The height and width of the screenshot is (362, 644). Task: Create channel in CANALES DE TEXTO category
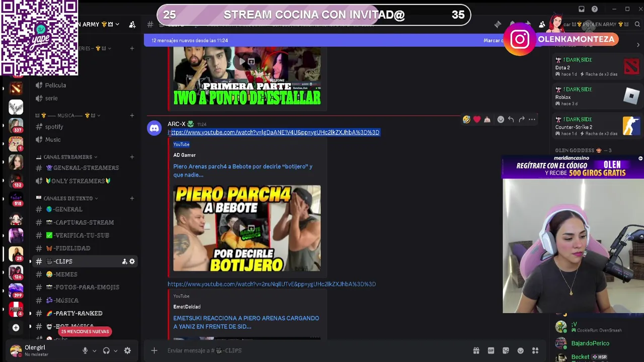tap(132, 198)
